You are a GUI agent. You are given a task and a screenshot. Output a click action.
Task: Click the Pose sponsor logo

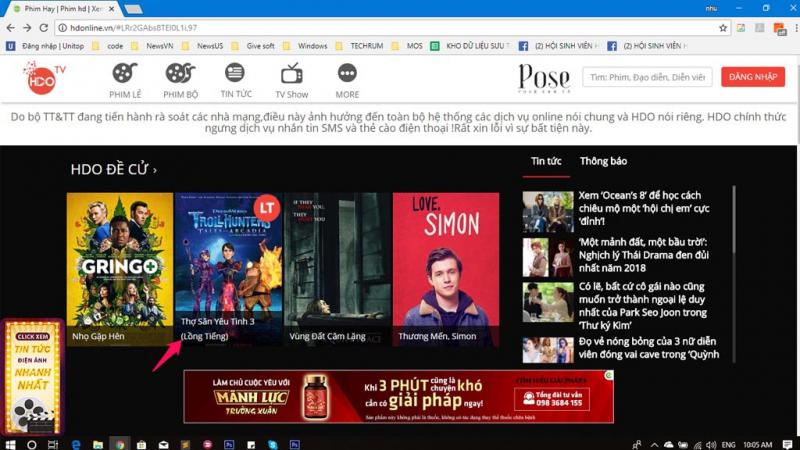coord(544,77)
